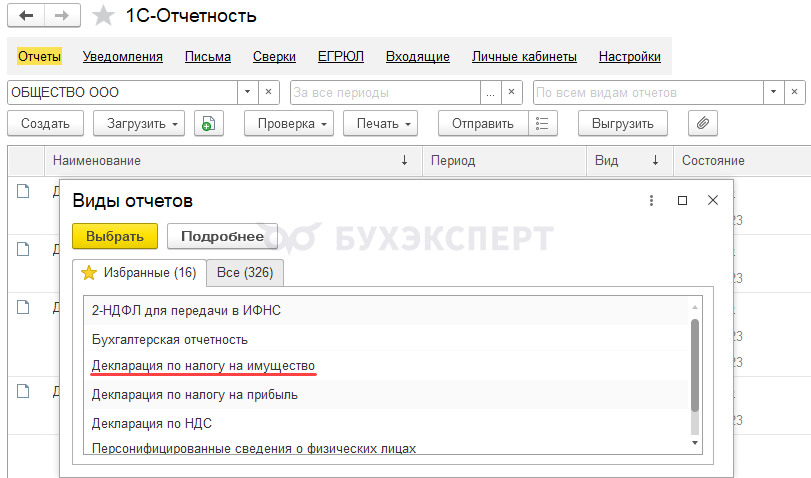The width and height of the screenshot is (811, 478).
Task: Close the Виды отчетов dialog
Action: (713, 200)
